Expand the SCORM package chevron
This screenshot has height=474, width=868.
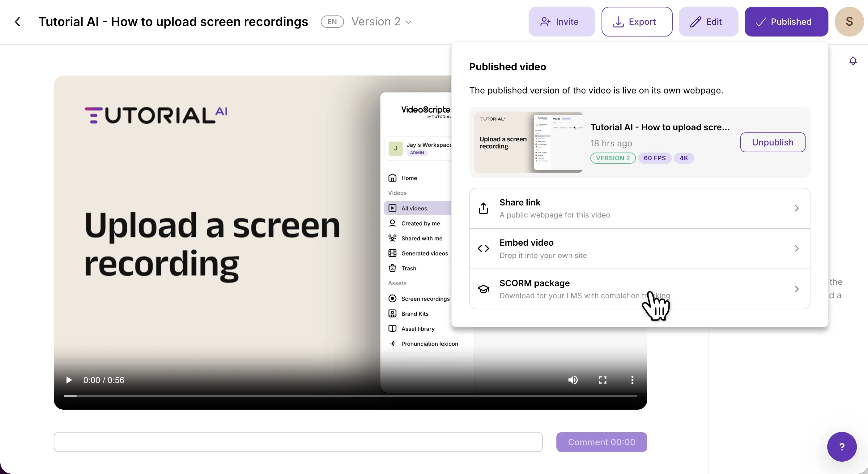pos(796,289)
